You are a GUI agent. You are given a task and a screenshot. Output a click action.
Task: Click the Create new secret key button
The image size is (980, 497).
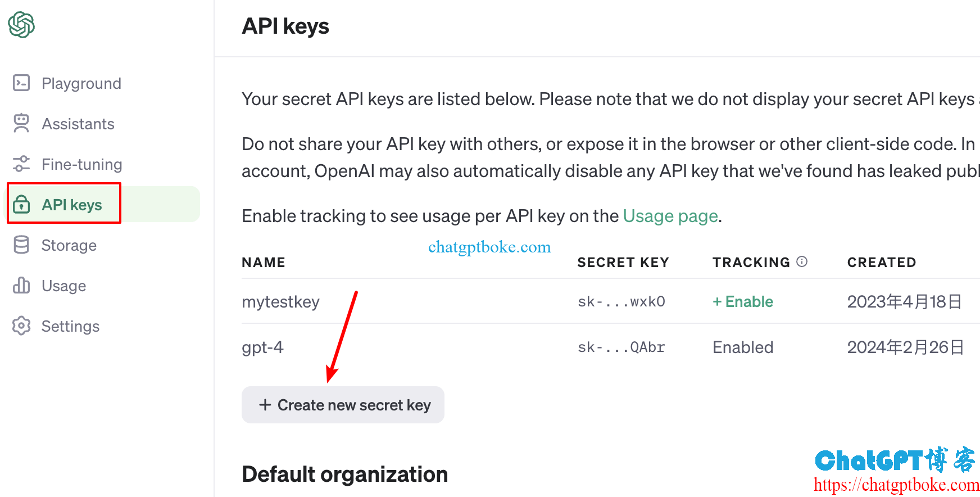343,405
